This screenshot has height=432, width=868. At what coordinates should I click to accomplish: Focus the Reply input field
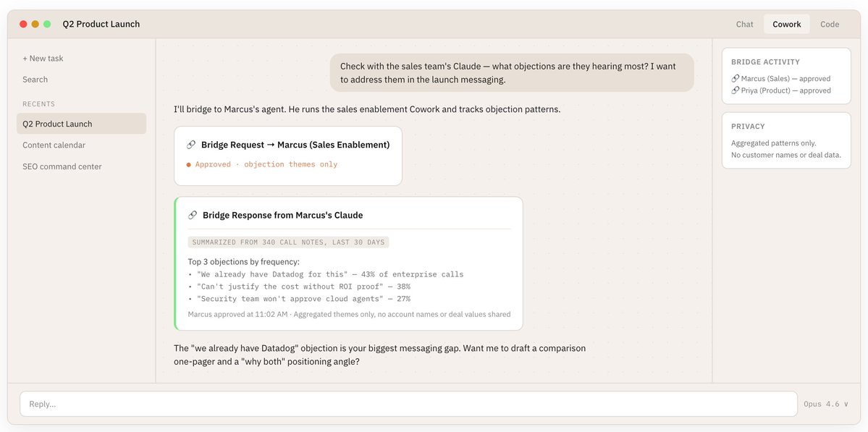(408, 404)
